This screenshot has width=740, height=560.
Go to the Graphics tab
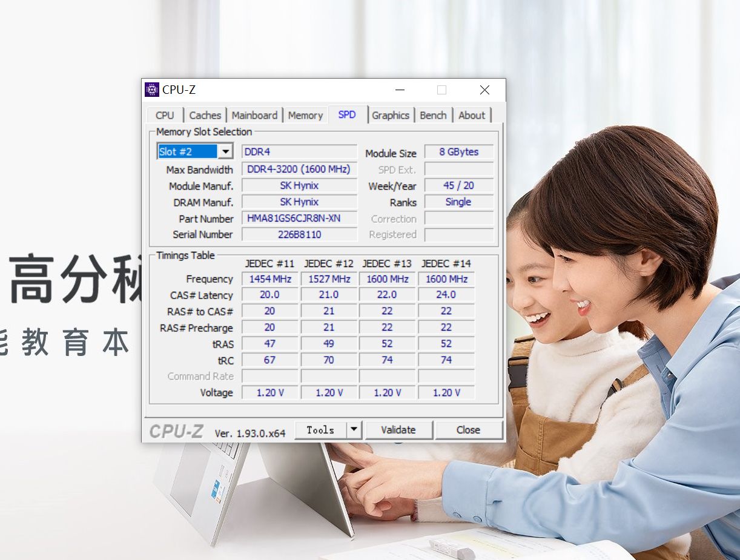pyautogui.click(x=391, y=115)
